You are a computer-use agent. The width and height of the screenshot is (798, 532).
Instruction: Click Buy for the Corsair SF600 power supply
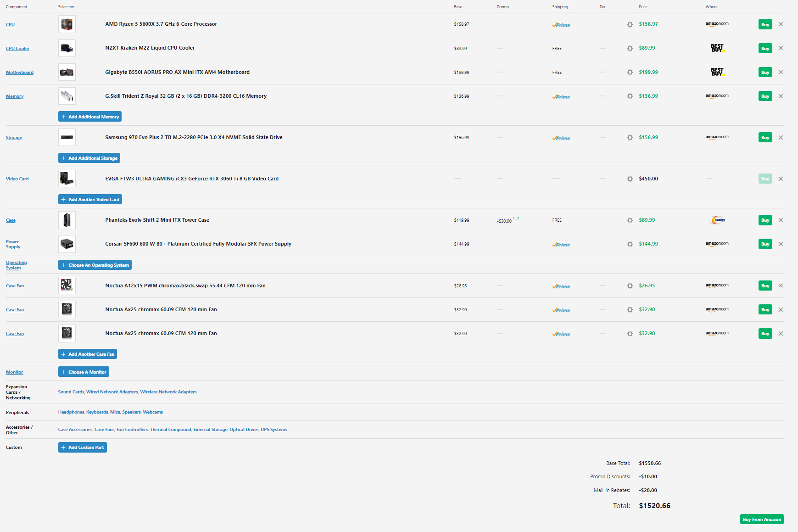(765, 244)
